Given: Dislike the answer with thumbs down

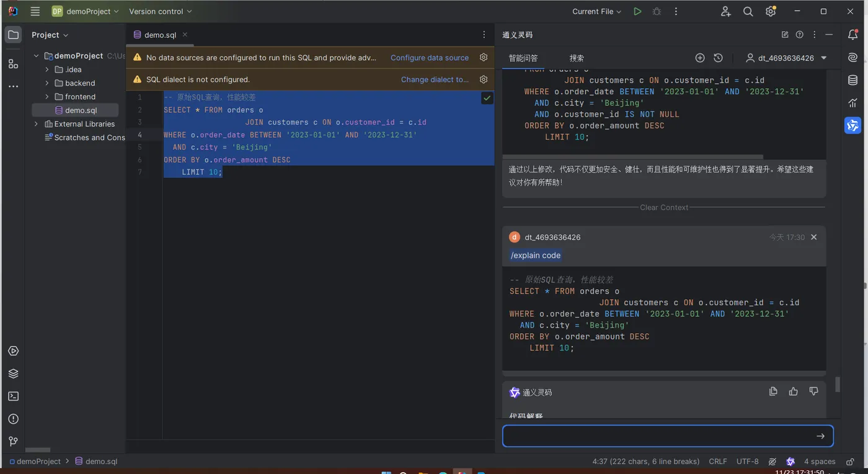Looking at the screenshot, I should pyautogui.click(x=814, y=391).
